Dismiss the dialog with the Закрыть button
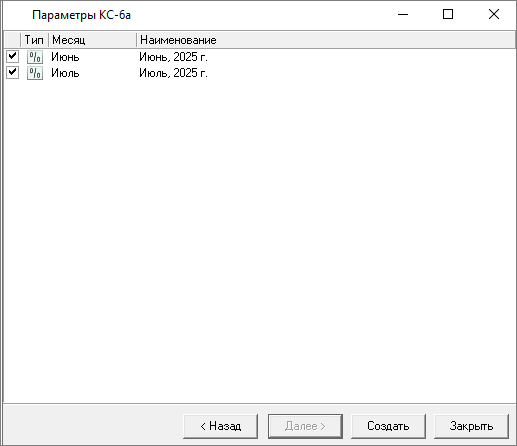This screenshot has width=517, height=446. coord(471,426)
